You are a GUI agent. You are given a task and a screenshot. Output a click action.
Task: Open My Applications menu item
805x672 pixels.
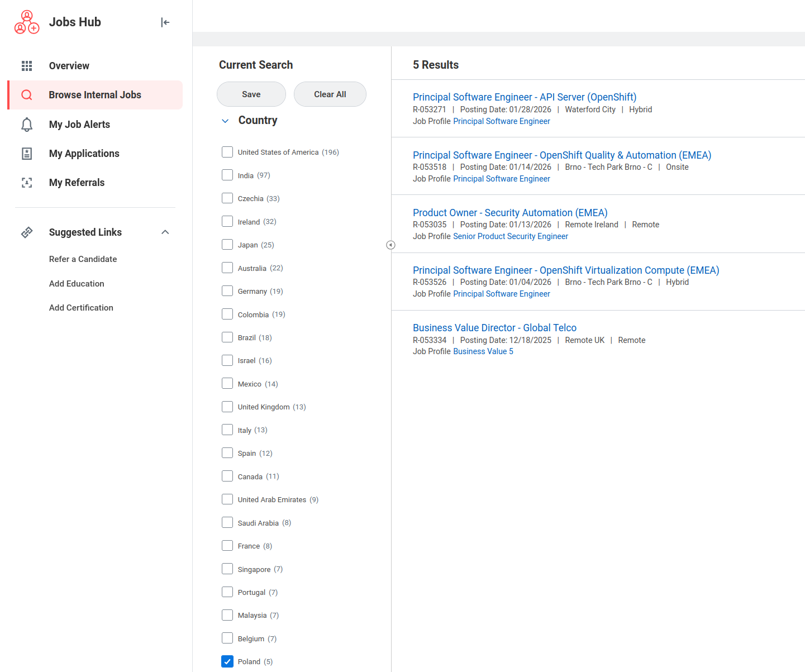[x=84, y=154]
